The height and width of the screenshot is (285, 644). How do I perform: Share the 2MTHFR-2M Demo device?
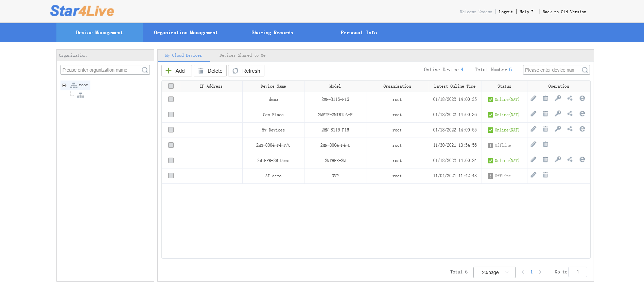pos(570,160)
